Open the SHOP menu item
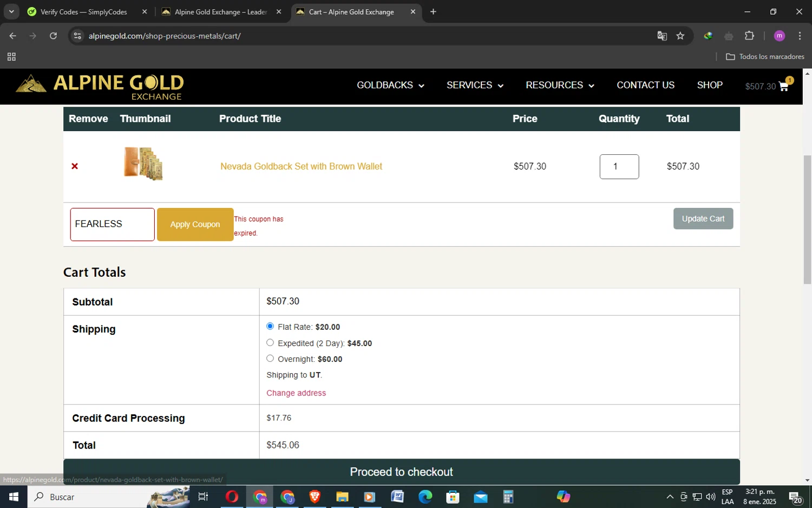 point(710,85)
